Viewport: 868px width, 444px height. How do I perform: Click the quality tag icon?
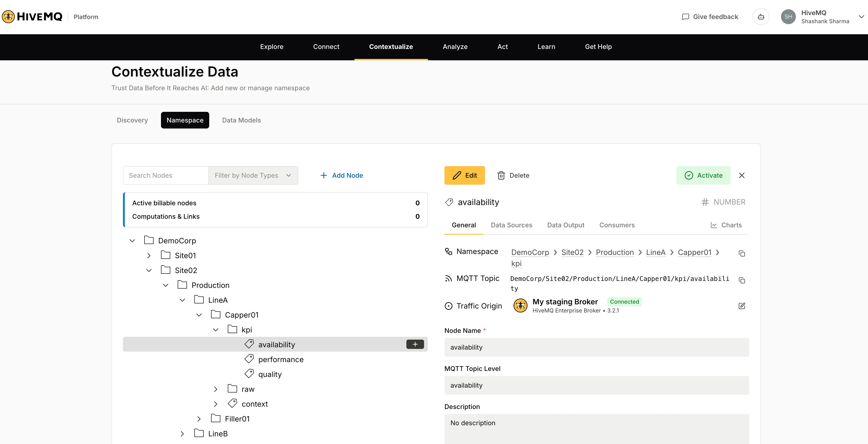pos(249,373)
